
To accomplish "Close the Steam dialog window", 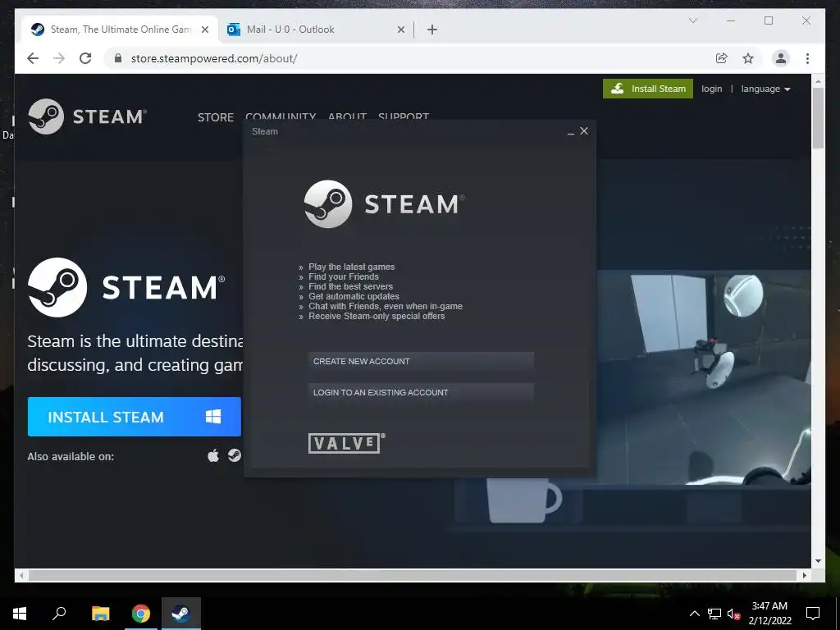I will click(584, 130).
